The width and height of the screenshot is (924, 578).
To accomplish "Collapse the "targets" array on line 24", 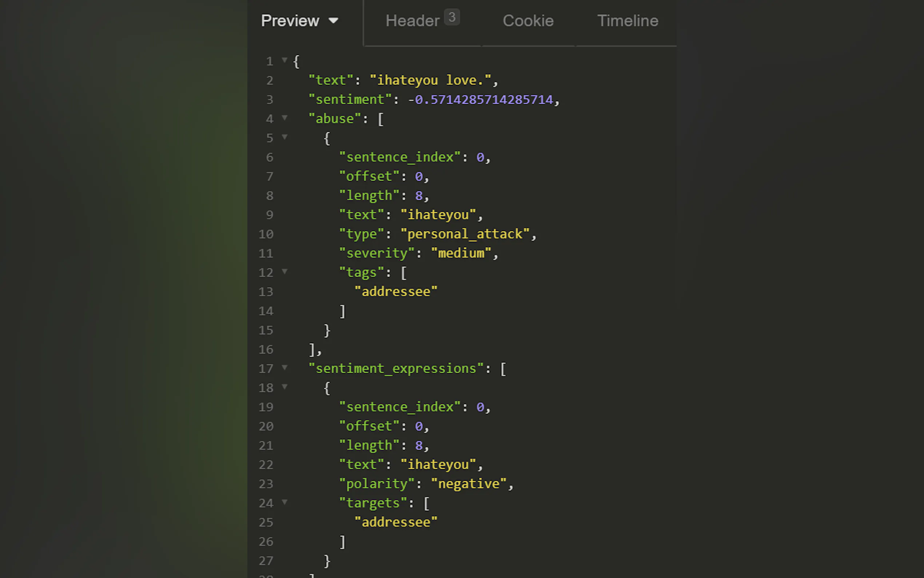I will pos(284,502).
